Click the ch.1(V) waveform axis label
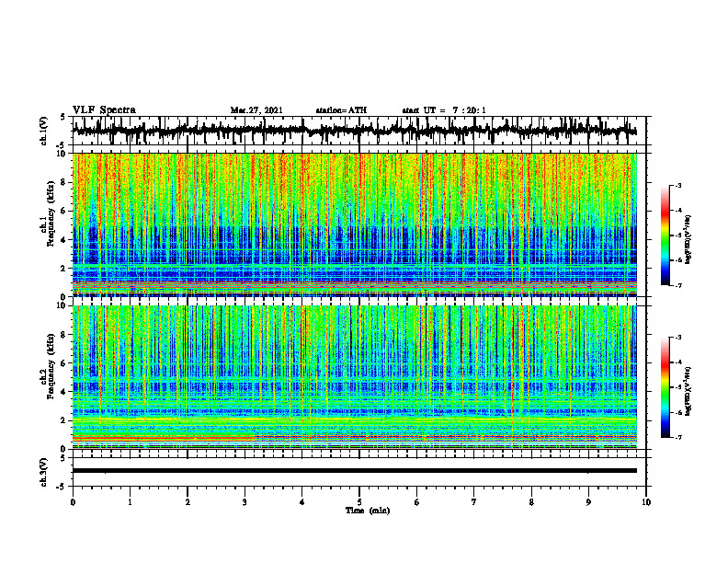 (44, 131)
